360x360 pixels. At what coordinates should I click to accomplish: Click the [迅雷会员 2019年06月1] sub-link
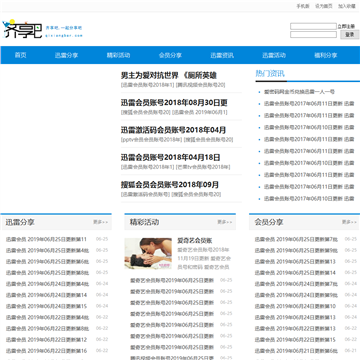pyautogui.click(x=200, y=112)
